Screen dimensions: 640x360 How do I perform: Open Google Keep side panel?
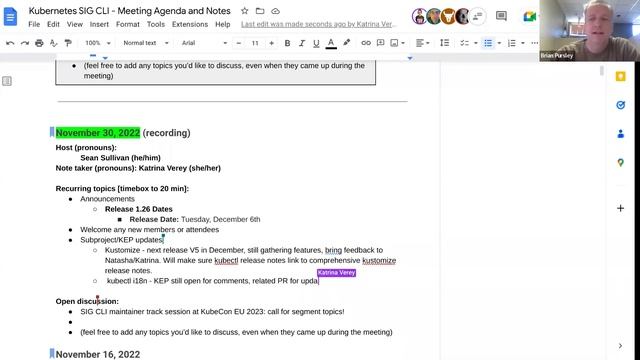tap(620, 76)
